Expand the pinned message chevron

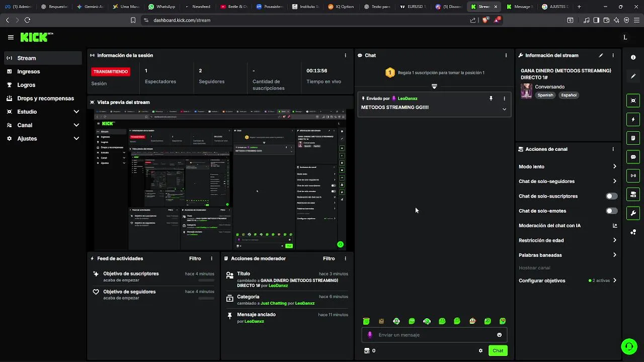pos(504,109)
